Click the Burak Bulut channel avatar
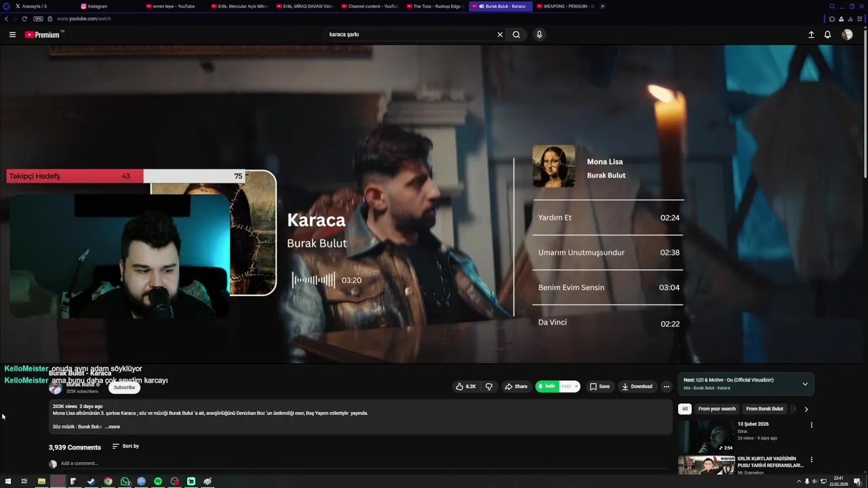Viewport: 868px width, 488px height. click(56, 388)
